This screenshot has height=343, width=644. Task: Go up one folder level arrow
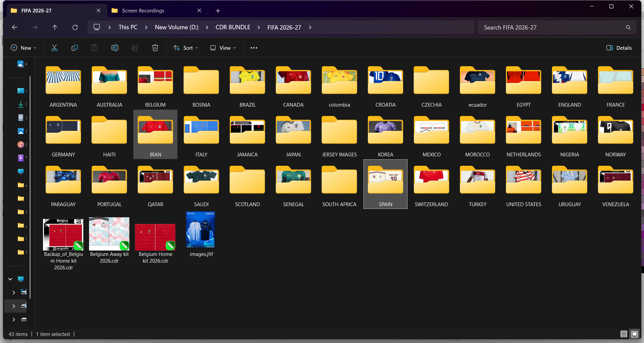click(55, 27)
